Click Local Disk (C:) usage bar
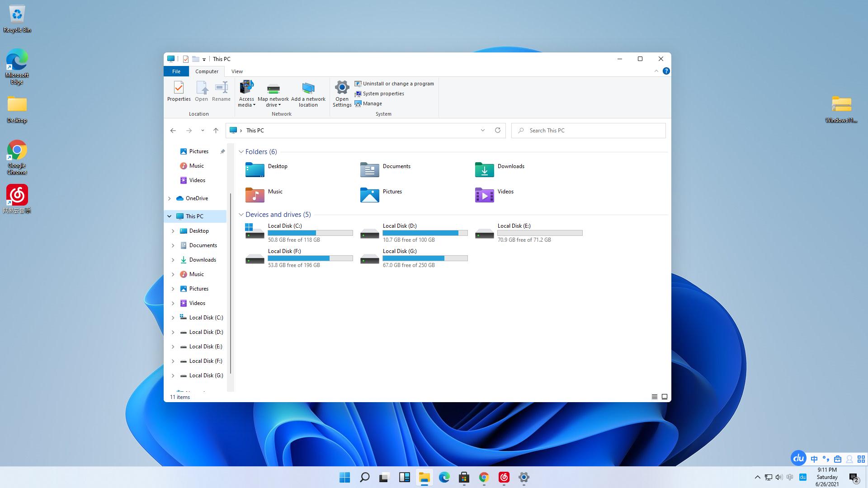The image size is (868, 488). pos(310,233)
